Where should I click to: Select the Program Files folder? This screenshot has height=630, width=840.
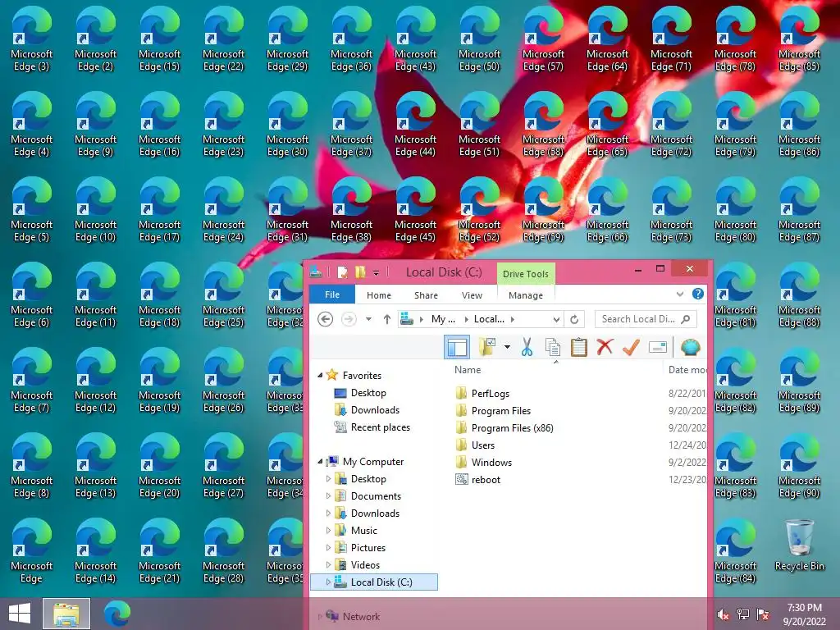click(x=493, y=410)
